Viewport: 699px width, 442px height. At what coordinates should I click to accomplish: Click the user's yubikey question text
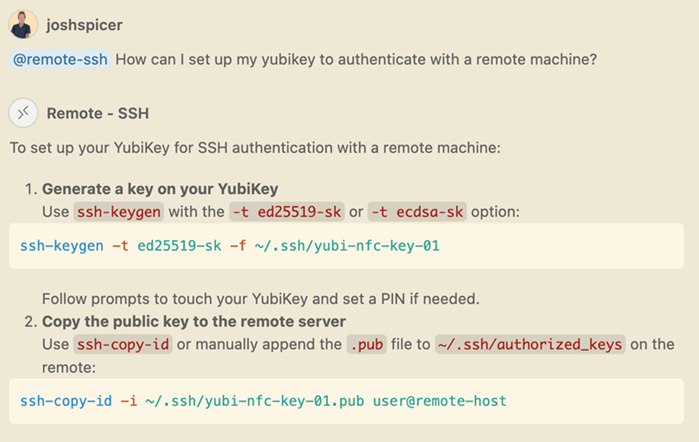(356, 60)
